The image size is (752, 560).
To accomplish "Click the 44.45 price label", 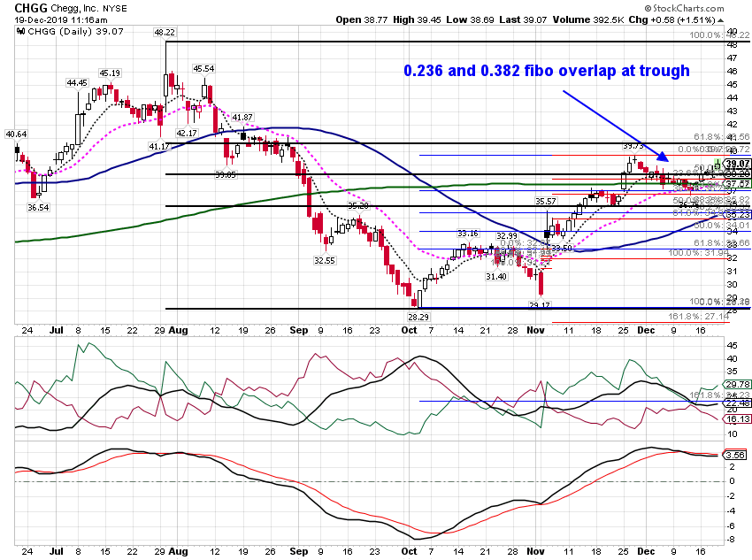I will pyautogui.click(x=77, y=83).
